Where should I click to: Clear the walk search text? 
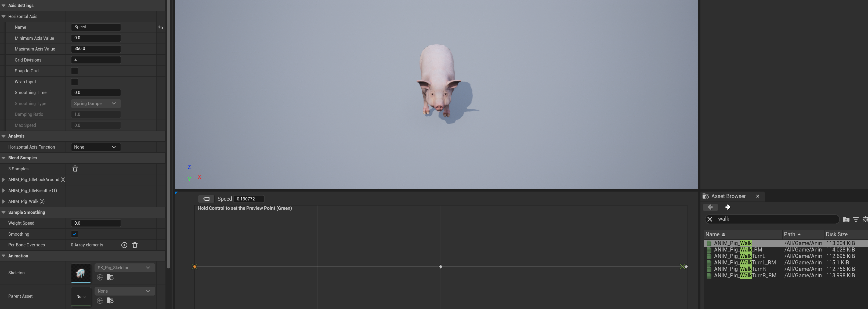click(x=710, y=219)
